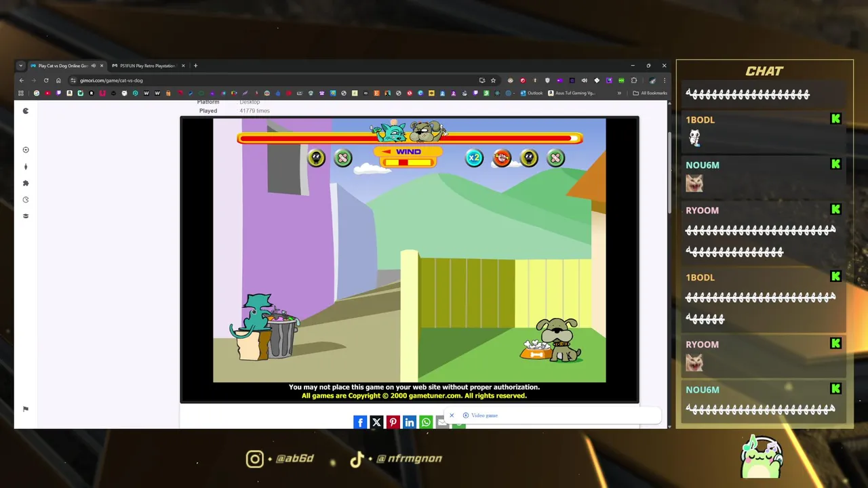Image resolution: width=868 pixels, height=488 pixels.
Task: Open the Chrome three-dot menu
Action: 664,80
